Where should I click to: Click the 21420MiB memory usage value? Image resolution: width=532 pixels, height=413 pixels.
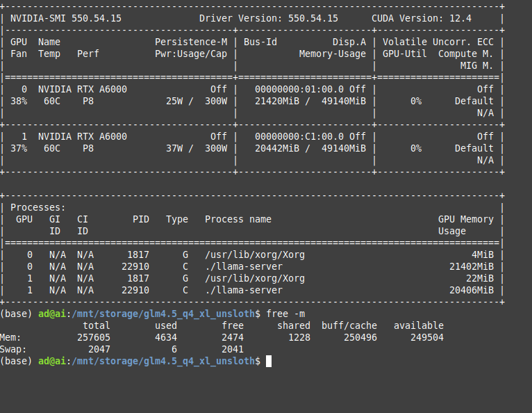tap(277, 102)
